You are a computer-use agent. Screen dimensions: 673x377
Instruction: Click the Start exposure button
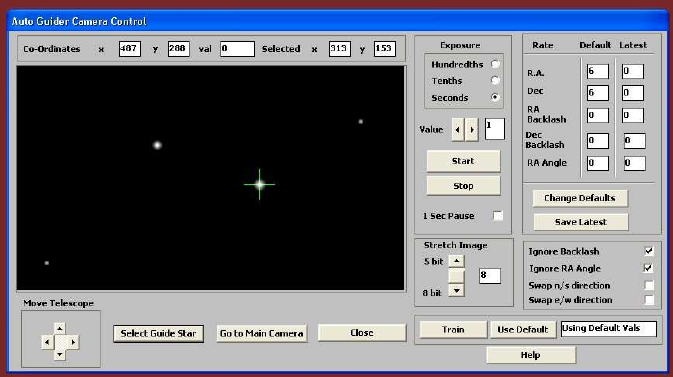pyautogui.click(x=463, y=161)
